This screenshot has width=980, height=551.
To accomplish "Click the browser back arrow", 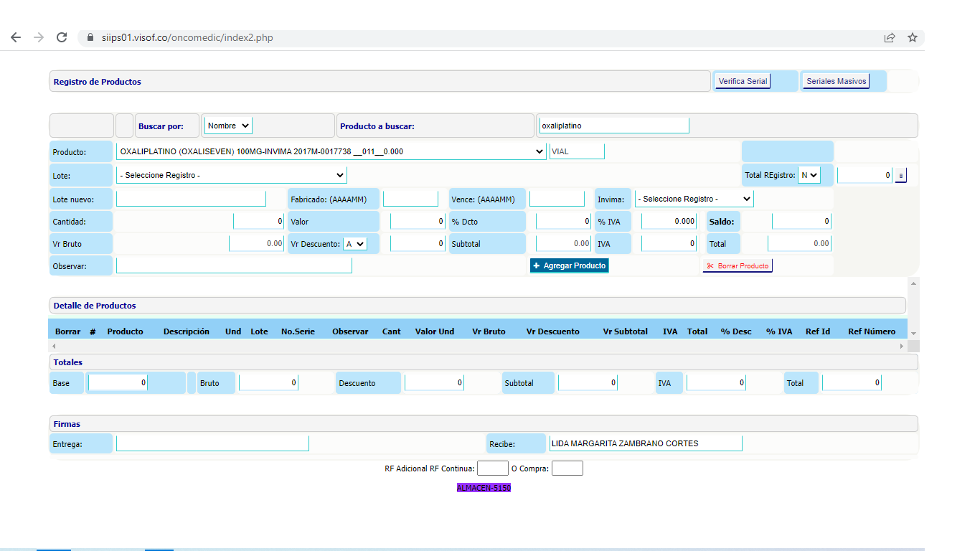I will click(x=16, y=37).
